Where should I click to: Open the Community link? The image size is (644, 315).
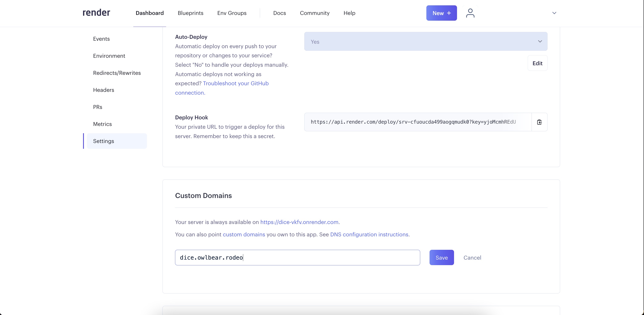coord(315,13)
